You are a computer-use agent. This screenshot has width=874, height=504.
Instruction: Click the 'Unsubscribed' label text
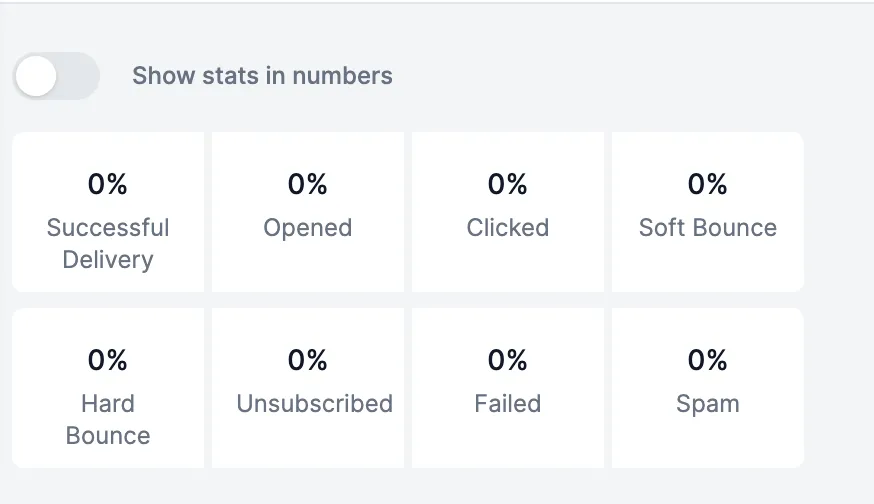pyautogui.click(x=314, y=404)
